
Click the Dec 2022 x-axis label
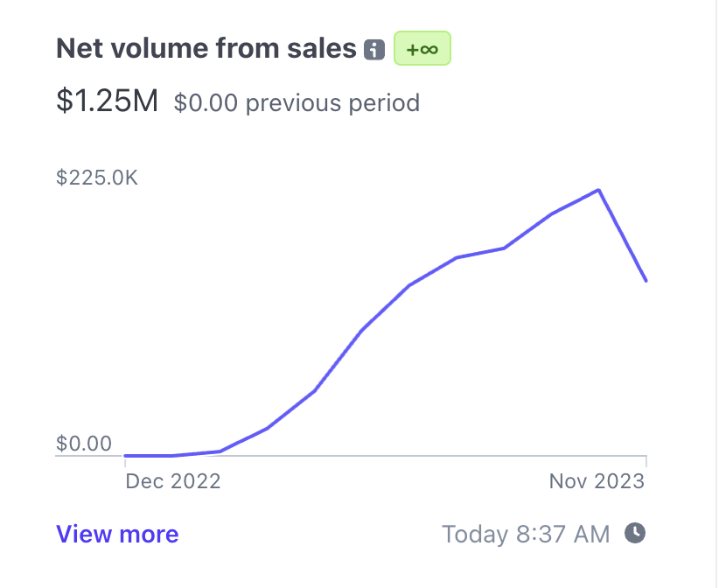pos(173,481)
